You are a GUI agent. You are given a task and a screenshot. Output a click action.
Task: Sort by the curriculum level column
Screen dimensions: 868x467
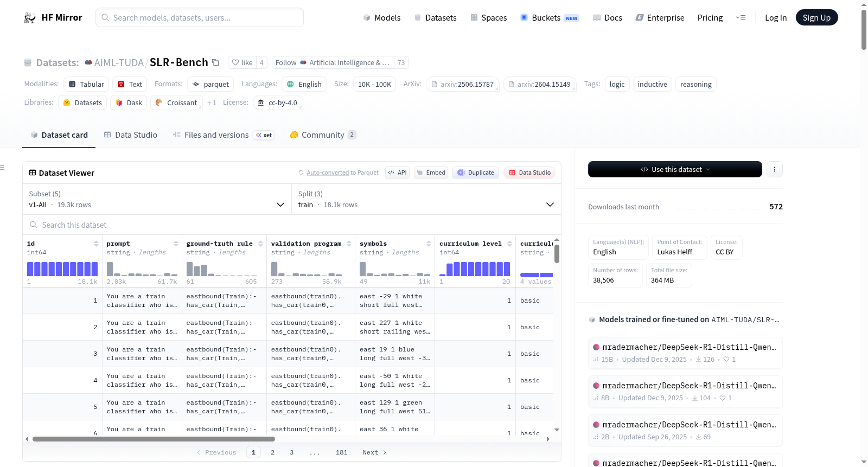pyautogui.click(x=509, y=244)
